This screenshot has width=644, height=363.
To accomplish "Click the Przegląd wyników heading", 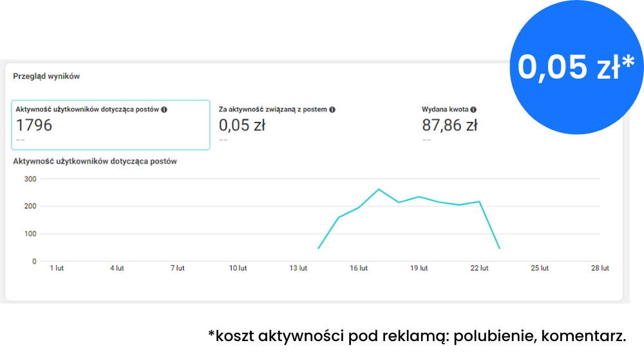I will 46,76.
